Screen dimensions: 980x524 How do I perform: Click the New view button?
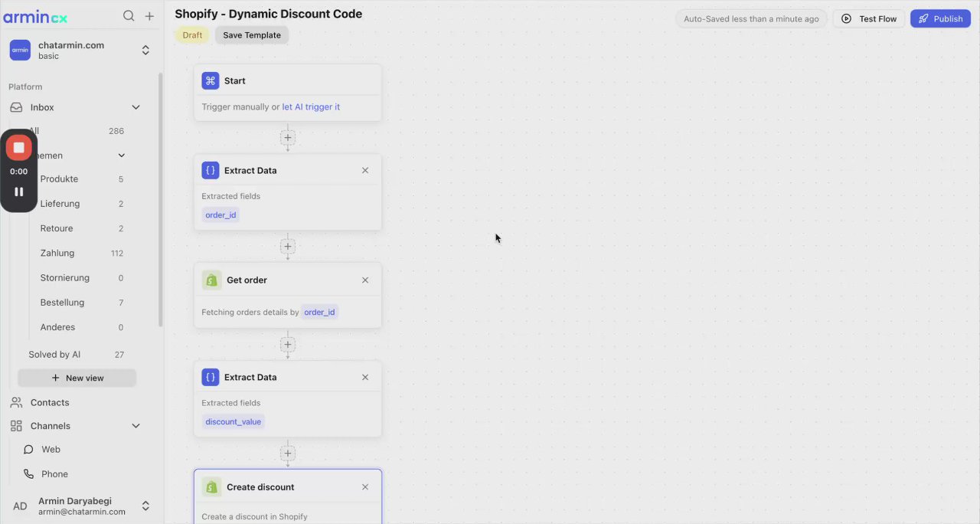77,378
